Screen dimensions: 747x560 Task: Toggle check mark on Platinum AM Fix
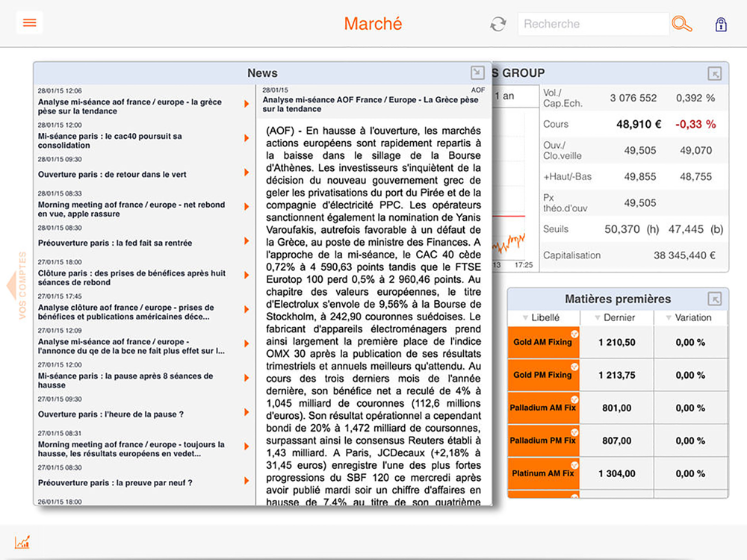[x=574, y=464]
